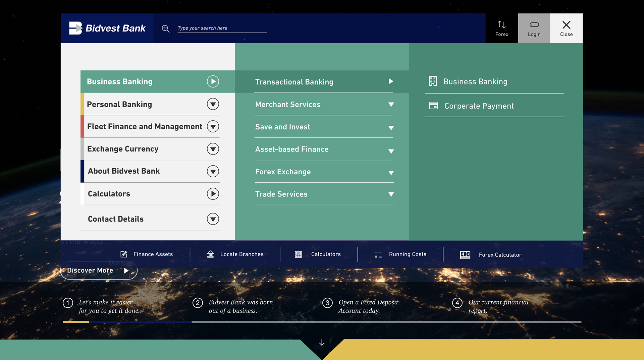644x360 pixels.
Task: Click the arrow next to Transactional Banking
Action: tap(391, 81)
